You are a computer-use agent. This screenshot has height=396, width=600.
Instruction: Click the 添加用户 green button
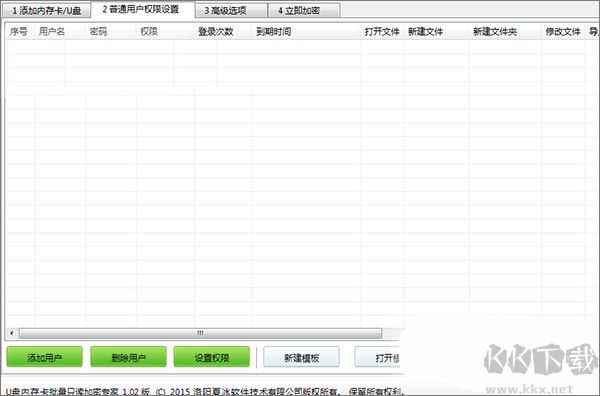click(x=44, y=357)
